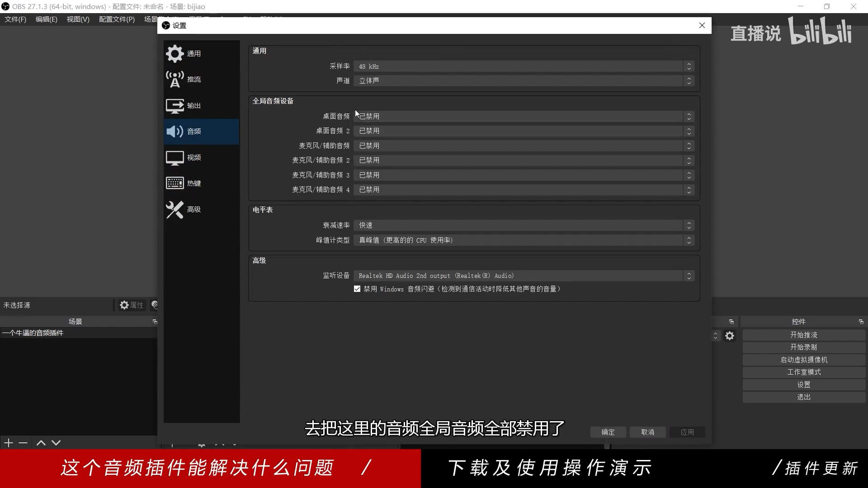The height and width of the screenshot is (488, 868).
Task: Open the General (通用) settings gear icon
Action: tap(175, 54)
